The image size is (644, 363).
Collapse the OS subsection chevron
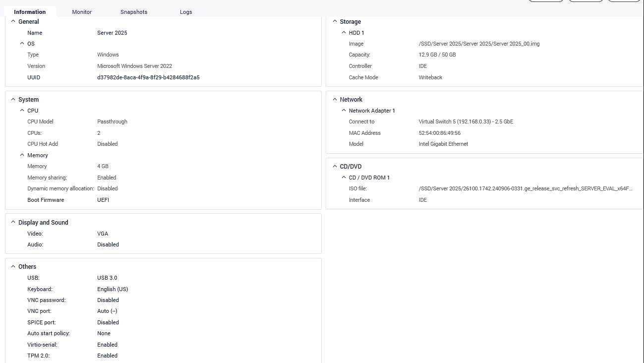pyautogui.click(x=22, y=44)
